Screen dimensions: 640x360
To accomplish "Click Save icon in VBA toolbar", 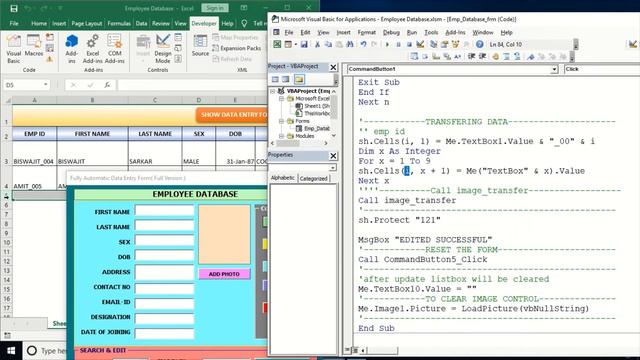I will tap(304, 44).
